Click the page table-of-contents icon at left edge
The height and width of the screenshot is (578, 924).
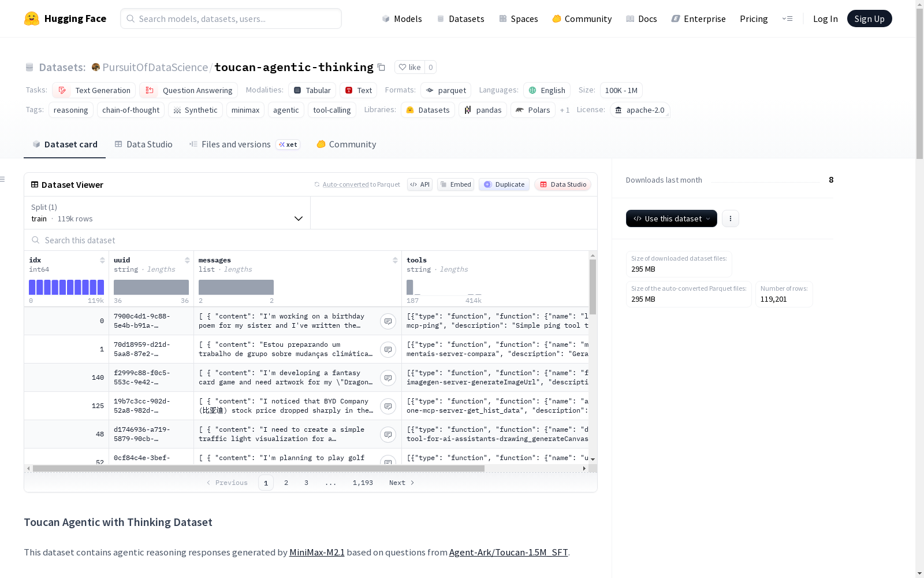point(2,179)
